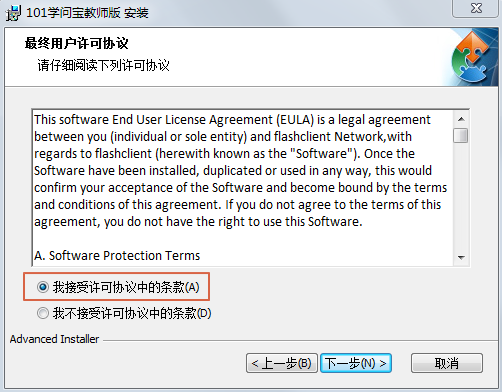Click the license scrollbar's down arrow
The height and width of the screenshot is (392, 502).
coord(461,257)
